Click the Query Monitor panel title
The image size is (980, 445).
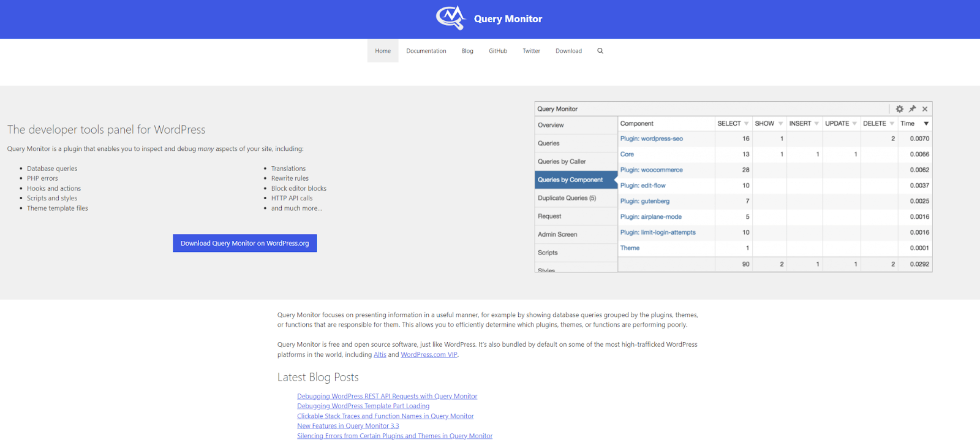[x=557, y=109]
